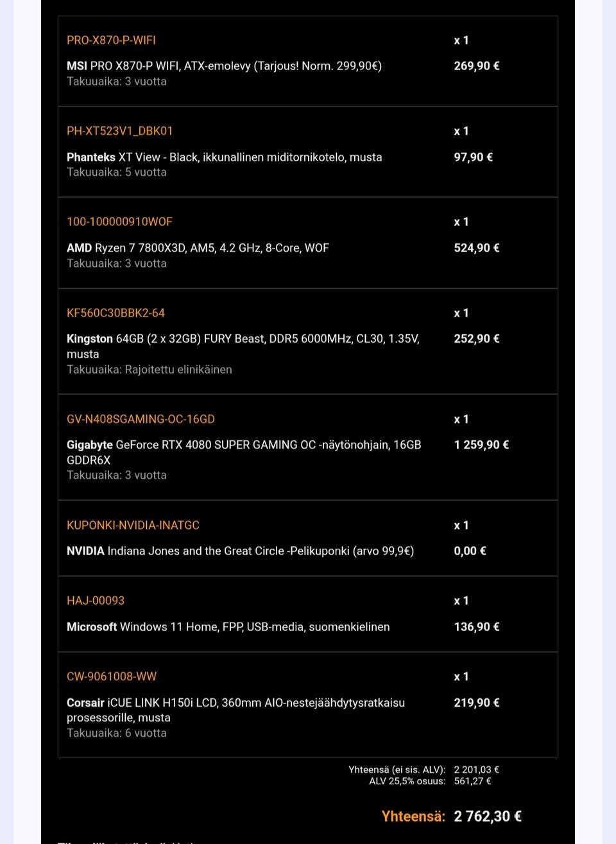This screenshot has height=844, width=616.
Task: Open the 100-100000910WOF product link
Action: point(119,221)
